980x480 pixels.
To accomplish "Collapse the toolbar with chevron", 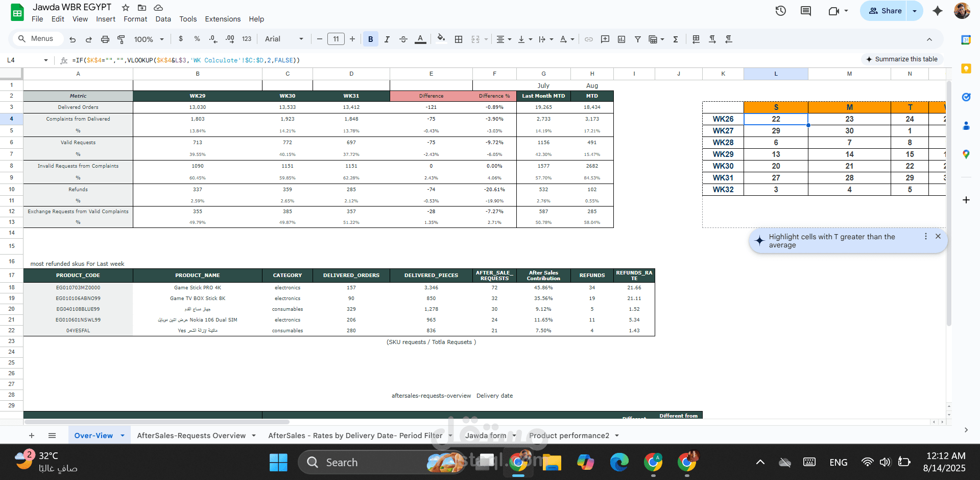I will [929, 39].
